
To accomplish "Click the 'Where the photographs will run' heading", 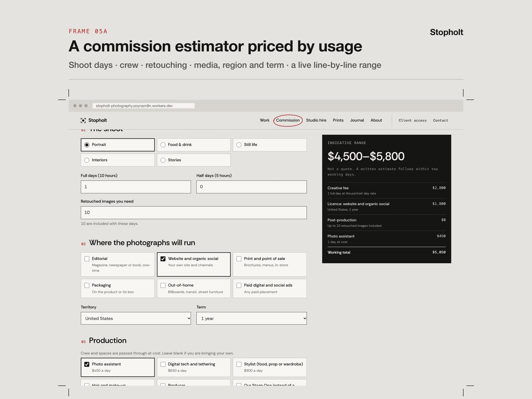I will (x=142, y=243).
